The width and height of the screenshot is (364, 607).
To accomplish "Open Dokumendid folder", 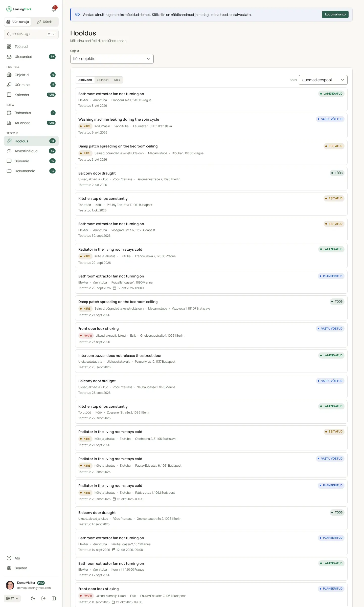I will [31, 171].
